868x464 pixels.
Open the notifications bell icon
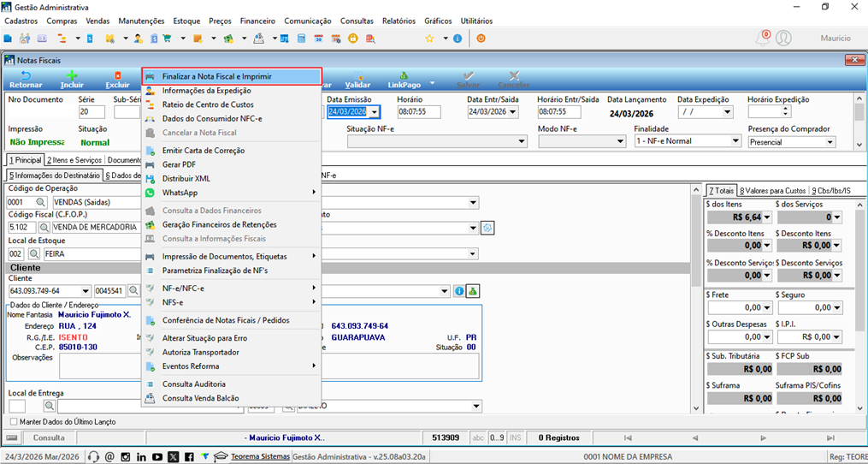763,38
